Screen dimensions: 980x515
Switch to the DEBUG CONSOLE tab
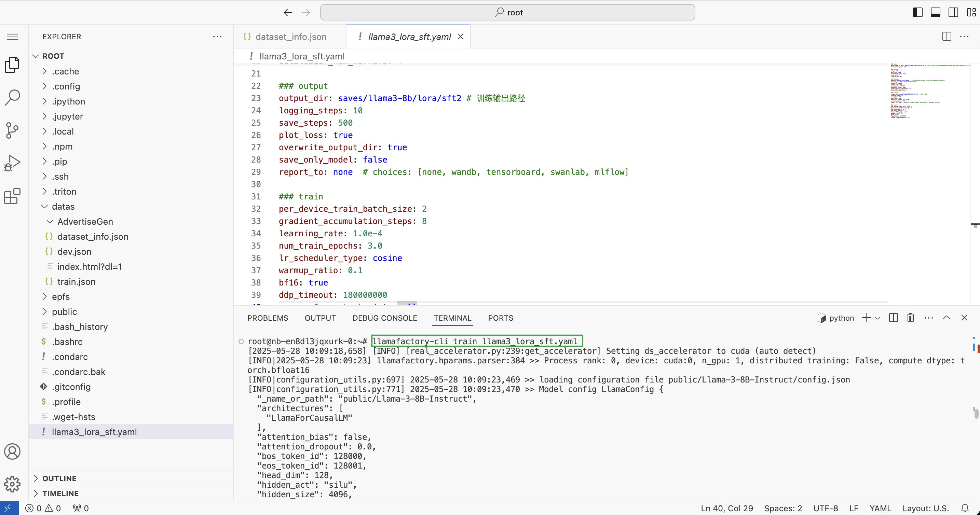385,318
